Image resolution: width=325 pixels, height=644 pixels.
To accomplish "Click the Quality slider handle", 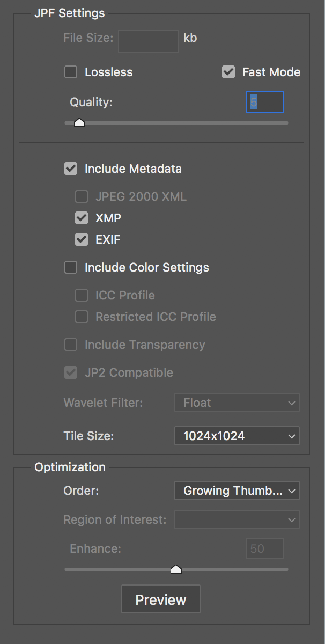I will [79, 123].
